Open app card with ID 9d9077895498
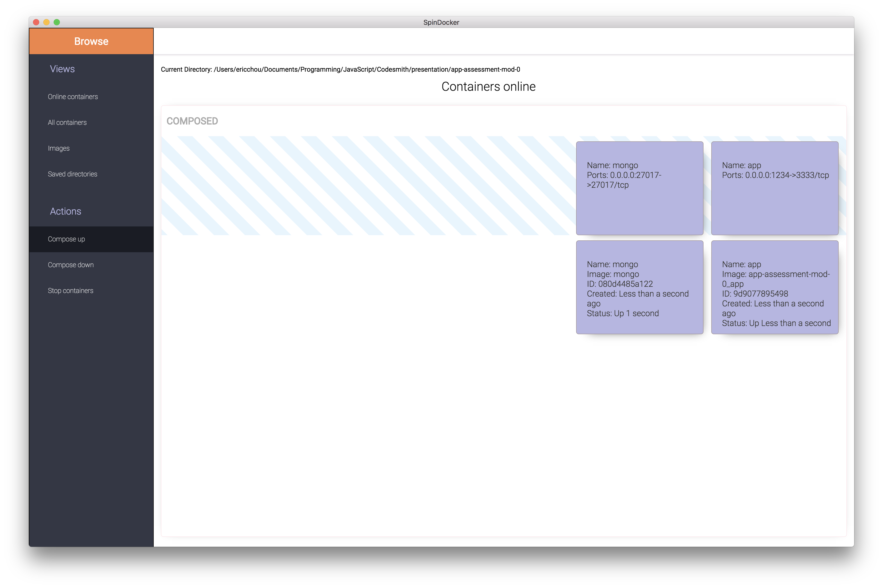The image size is (883, 588). pos(775,287)
